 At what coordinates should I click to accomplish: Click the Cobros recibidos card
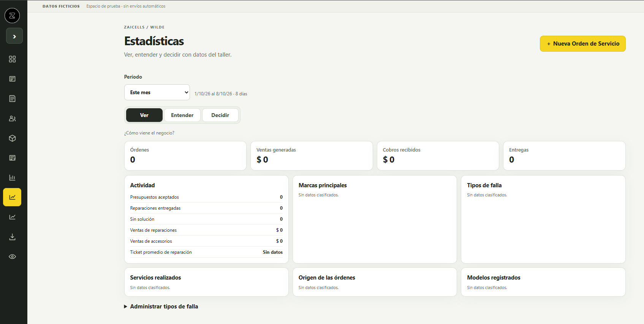(438, 156)
